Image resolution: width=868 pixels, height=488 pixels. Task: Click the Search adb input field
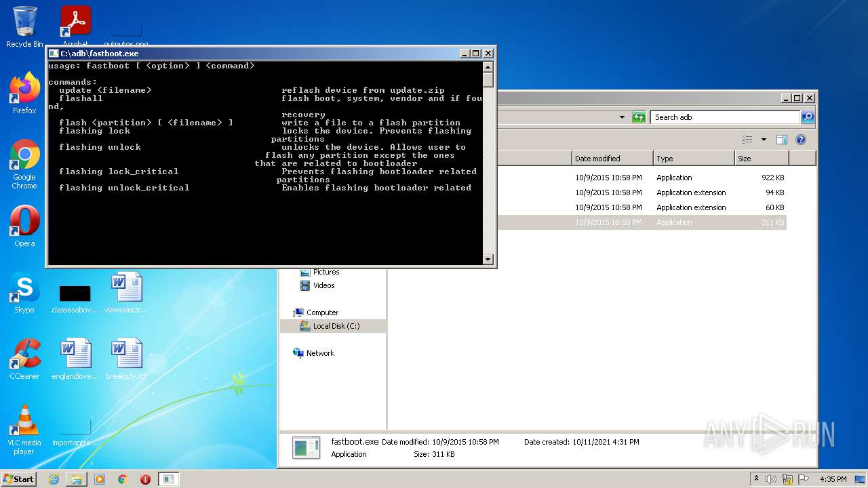(x=725, y=117)
